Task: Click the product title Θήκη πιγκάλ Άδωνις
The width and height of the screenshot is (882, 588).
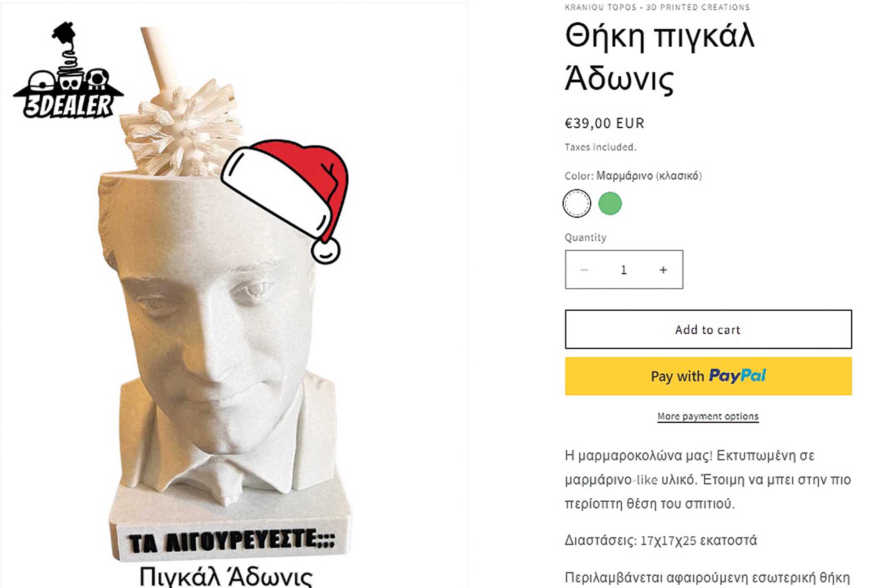Action: (660, 57)
